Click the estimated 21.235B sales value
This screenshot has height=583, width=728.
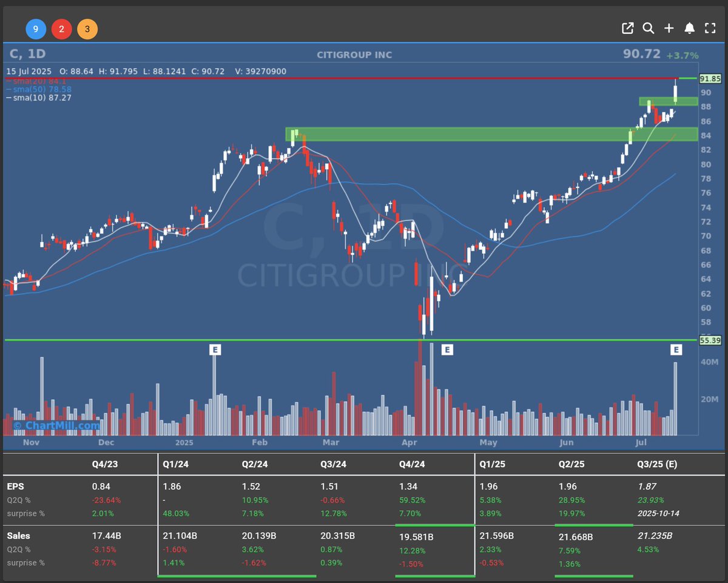[654, 536]
